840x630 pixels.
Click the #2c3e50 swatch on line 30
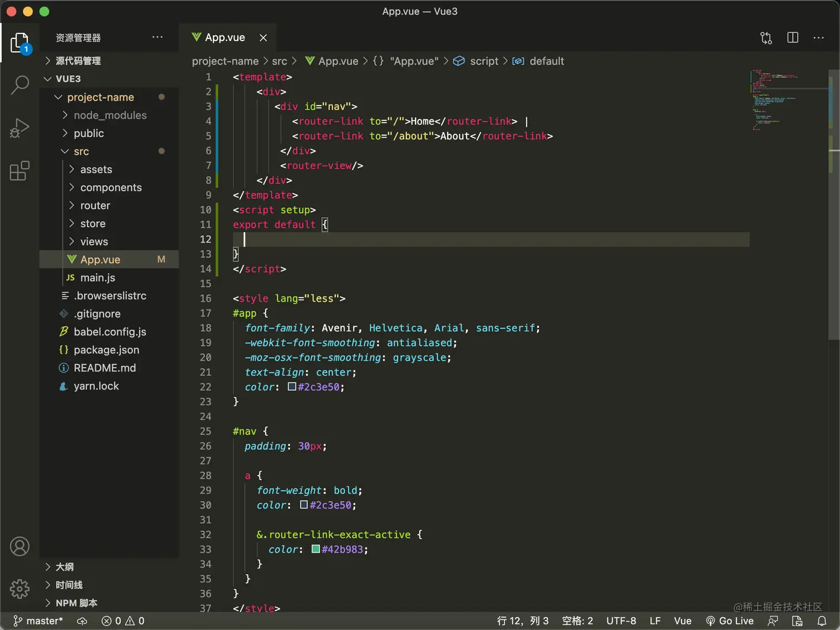tap(304, 504)
